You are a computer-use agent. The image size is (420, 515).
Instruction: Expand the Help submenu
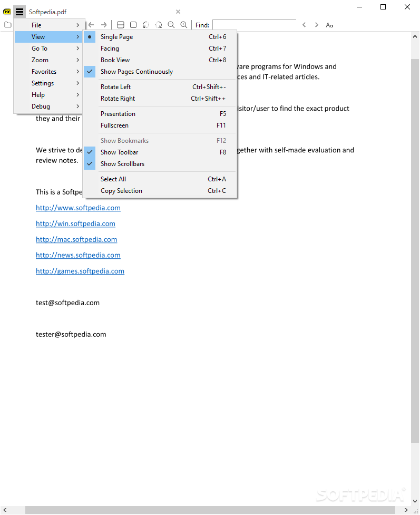pyautogui.click(x=48, y=94)
